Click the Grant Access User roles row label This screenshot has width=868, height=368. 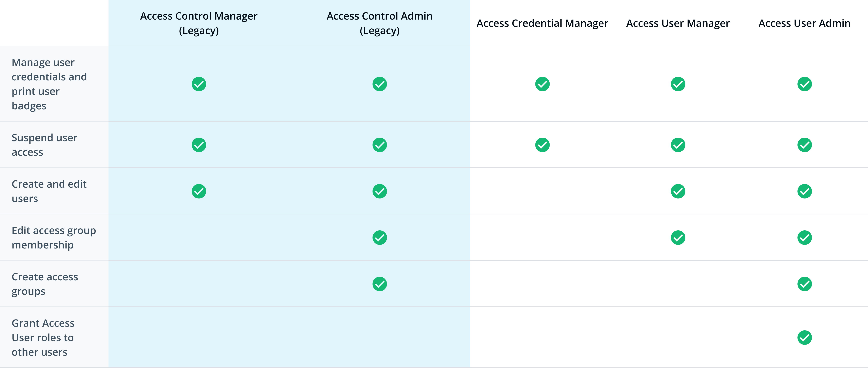click(x=43, y=337)
